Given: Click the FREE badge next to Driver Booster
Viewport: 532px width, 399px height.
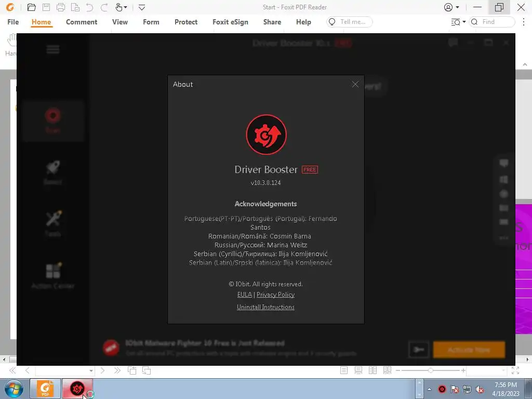Looking at the screenshot, I should coord(310,170).
